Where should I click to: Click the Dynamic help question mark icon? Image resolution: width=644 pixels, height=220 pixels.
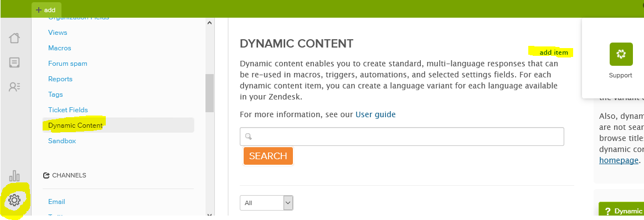click(x=608, y=211)
